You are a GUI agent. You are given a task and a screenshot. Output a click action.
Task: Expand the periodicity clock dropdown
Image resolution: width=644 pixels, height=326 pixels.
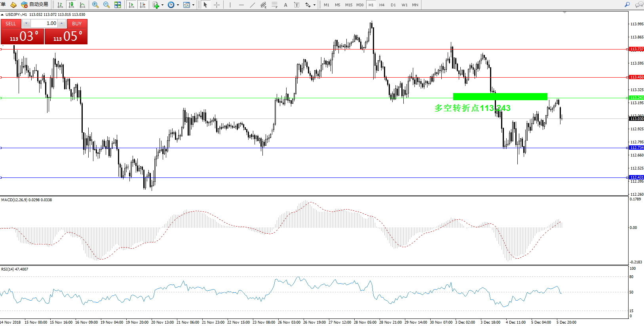tap(178, 5)
